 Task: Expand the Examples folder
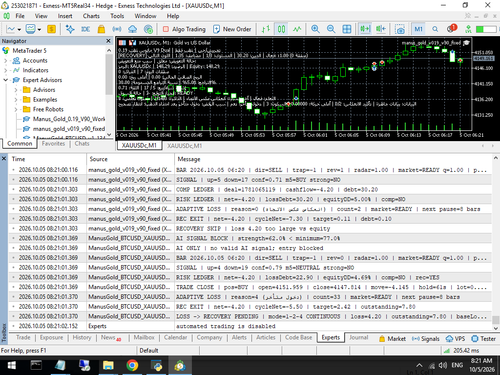16,100
